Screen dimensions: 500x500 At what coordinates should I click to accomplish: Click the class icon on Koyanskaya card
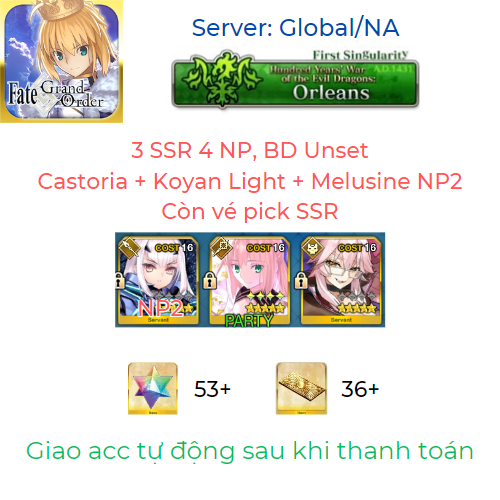tap(313, 248)
